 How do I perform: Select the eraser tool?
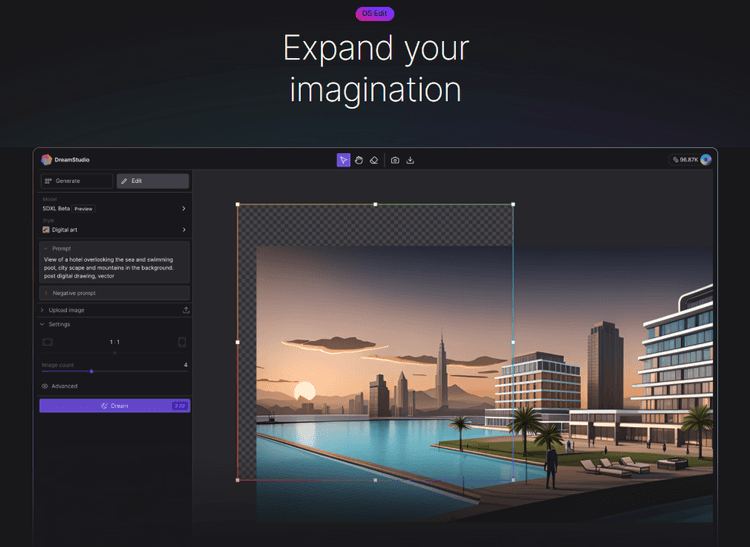[x=373, y=160]
